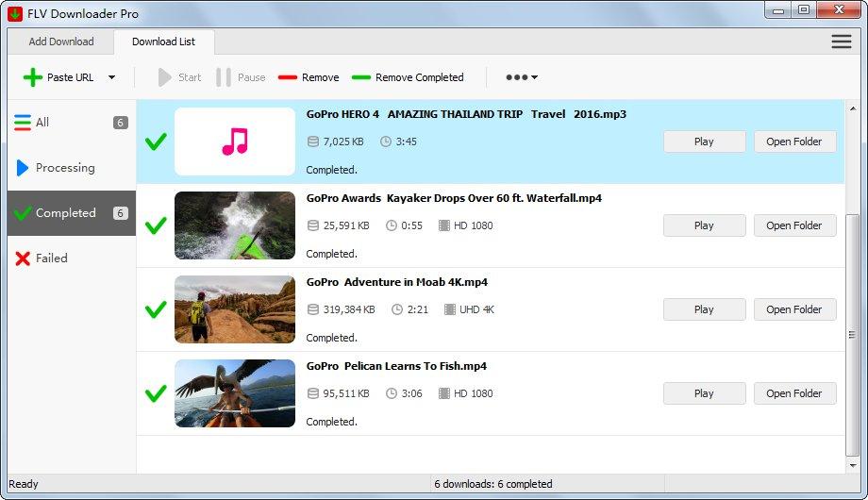The height and width of the screenshot is (500, 868).
Task: Select the Failed filter
Action: [x=71, y=258]
